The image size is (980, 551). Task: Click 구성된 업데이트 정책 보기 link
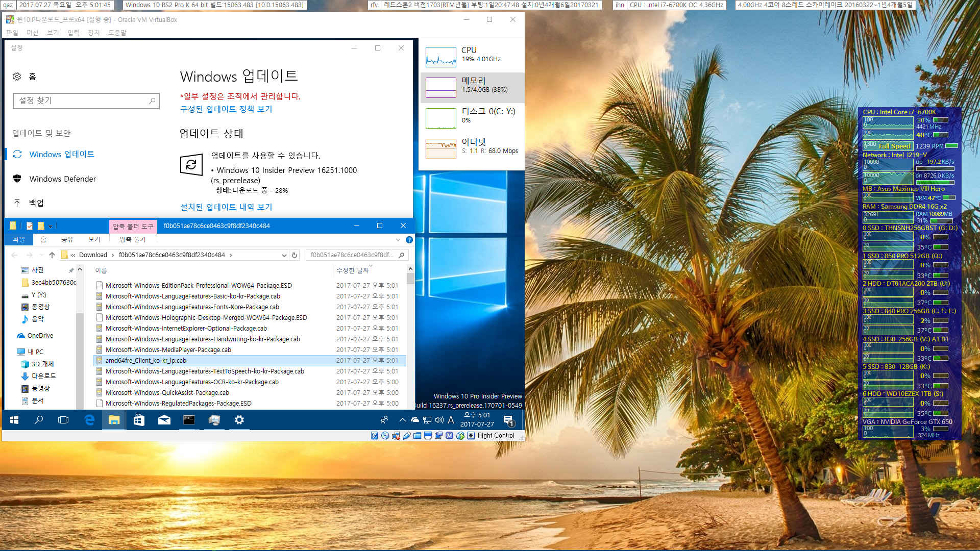coord(226,109)
